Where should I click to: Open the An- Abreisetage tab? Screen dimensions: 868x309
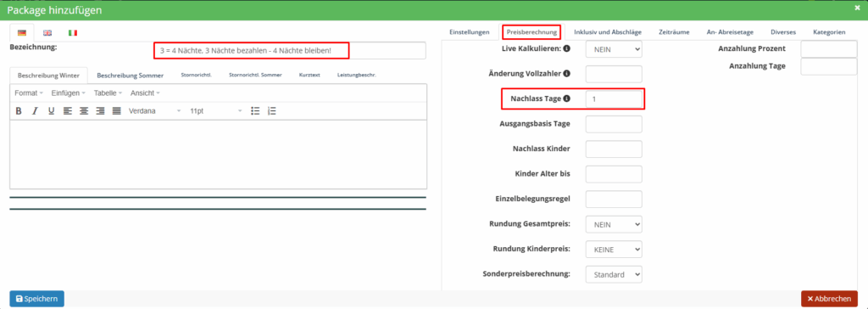[730, 32]
